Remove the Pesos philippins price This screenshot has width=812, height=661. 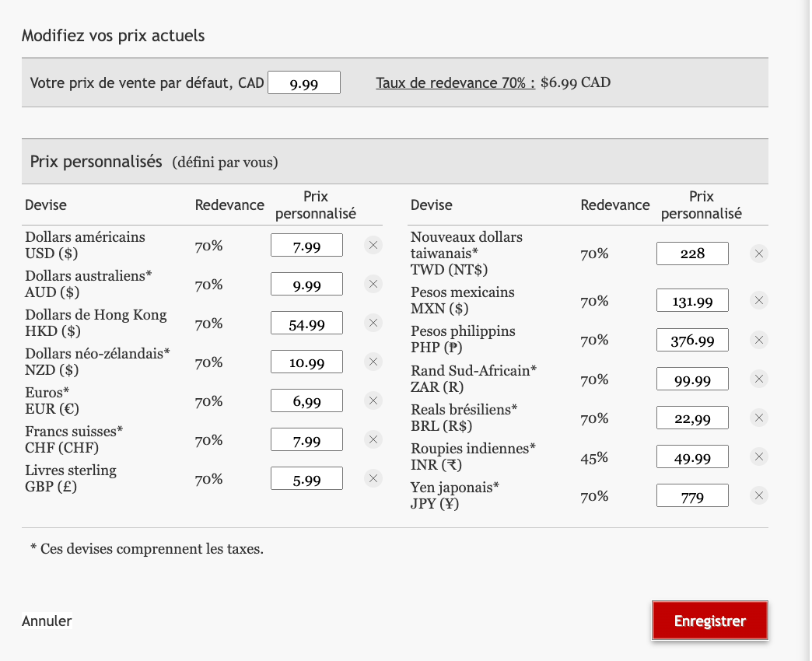tap(758, 340)
